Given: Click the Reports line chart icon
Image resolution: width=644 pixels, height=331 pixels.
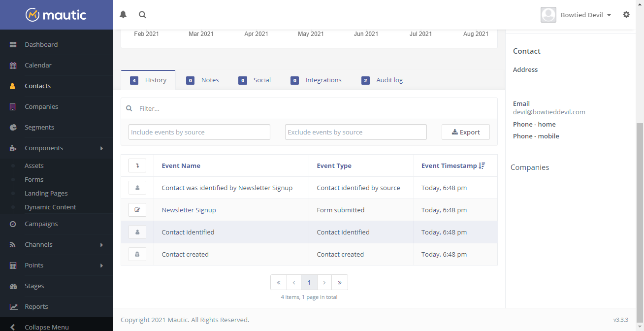Looking at the screenshot, I should pos(14,306).
